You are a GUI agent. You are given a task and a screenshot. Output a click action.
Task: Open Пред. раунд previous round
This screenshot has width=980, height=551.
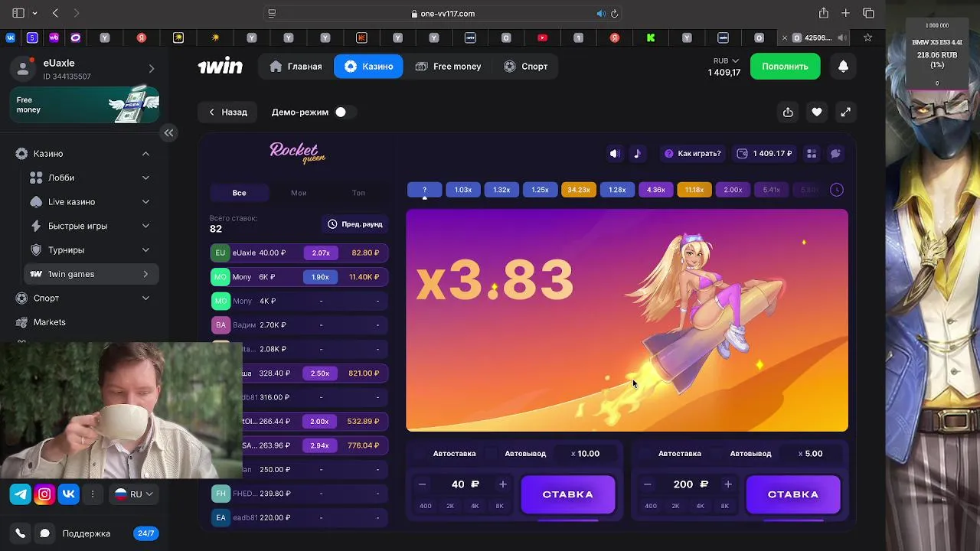[355, 224]
